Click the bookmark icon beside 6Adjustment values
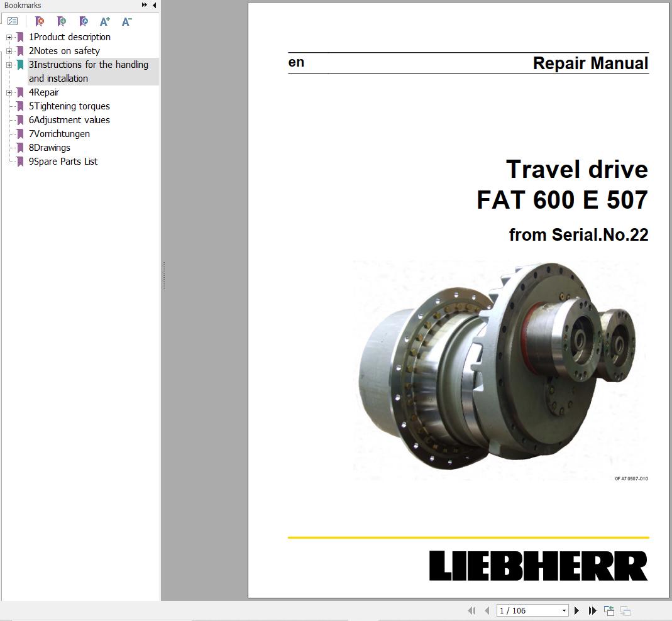Viewport: 672px width, 621px height. tap(20, 120)
